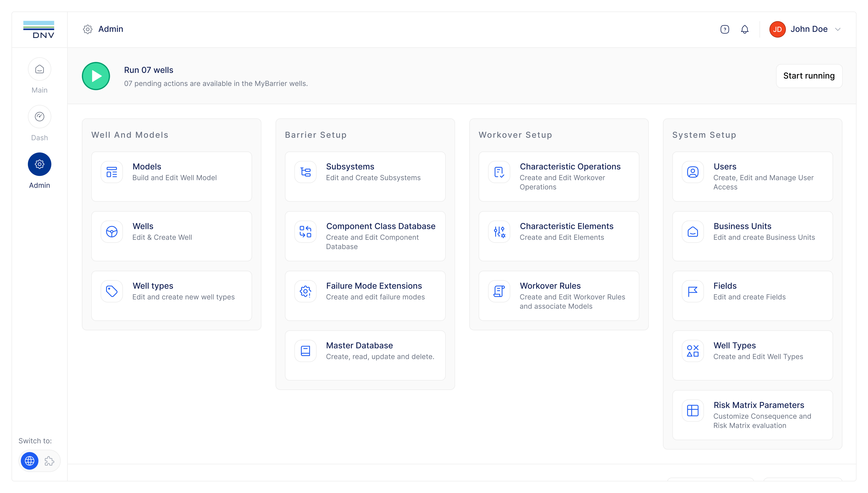Click the Wells card icon

[112, 231]
